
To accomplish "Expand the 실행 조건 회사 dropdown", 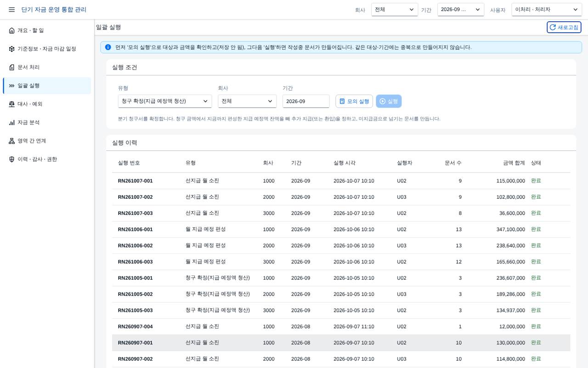I will click(247, 101).
